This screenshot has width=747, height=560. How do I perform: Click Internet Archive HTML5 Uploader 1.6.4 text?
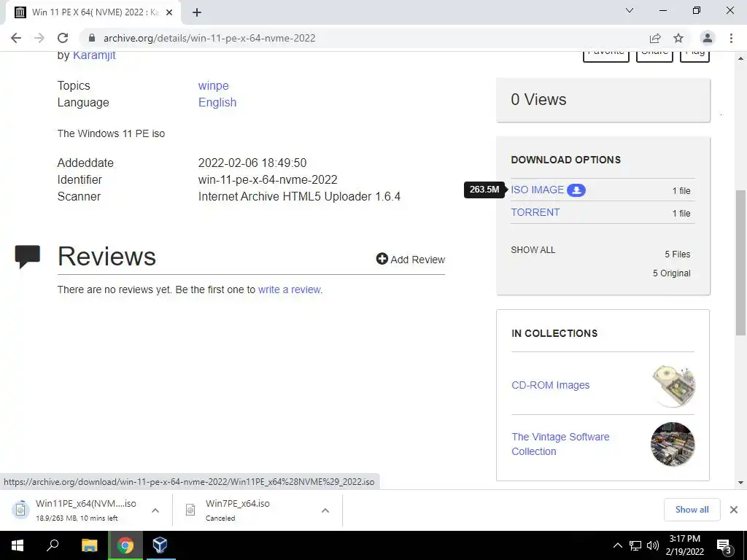[x=299, y=197]
